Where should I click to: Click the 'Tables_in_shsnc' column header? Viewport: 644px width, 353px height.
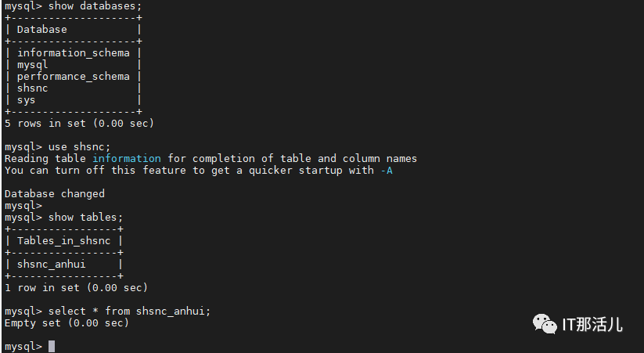coord(63,241)
